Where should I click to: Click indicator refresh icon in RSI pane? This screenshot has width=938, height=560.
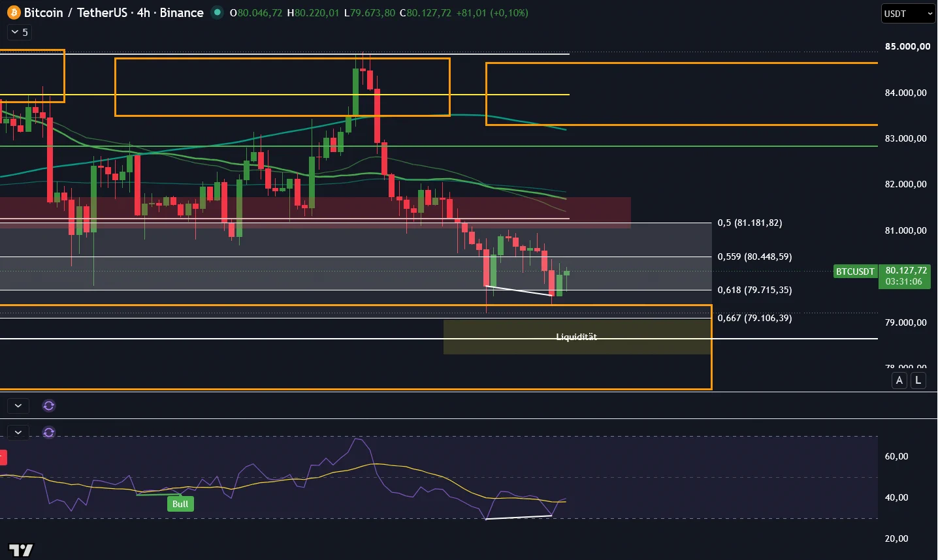(x=49, y=432)
